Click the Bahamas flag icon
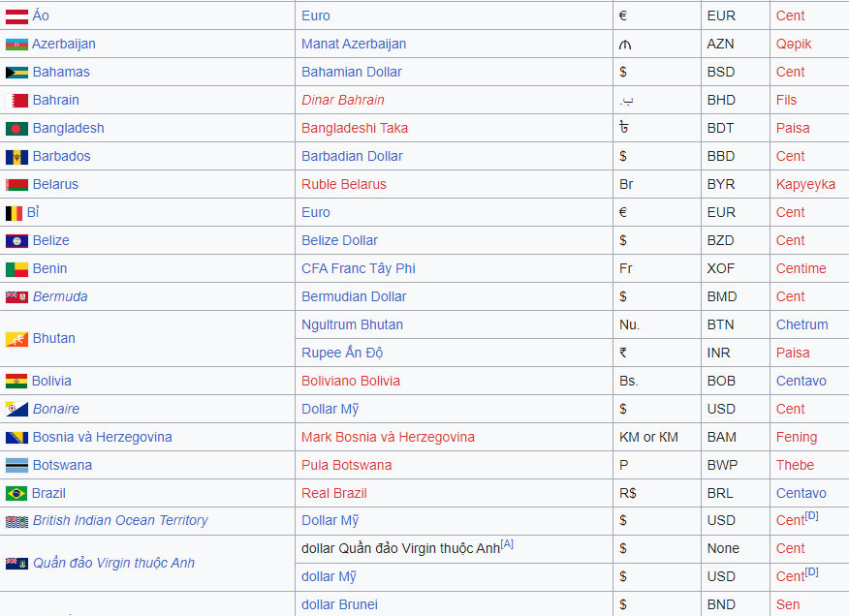Viewport: 849px width, 616px height. click(x=16, y=73)
